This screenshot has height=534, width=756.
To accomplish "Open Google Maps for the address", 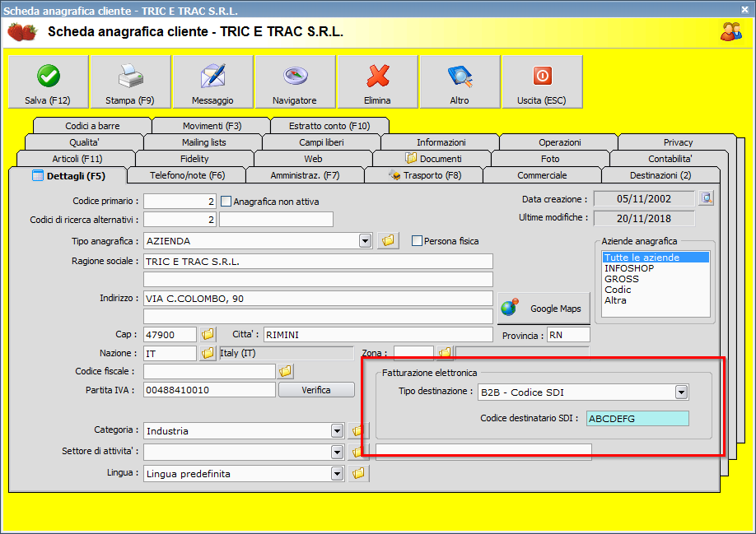I will tap(544, 309).
